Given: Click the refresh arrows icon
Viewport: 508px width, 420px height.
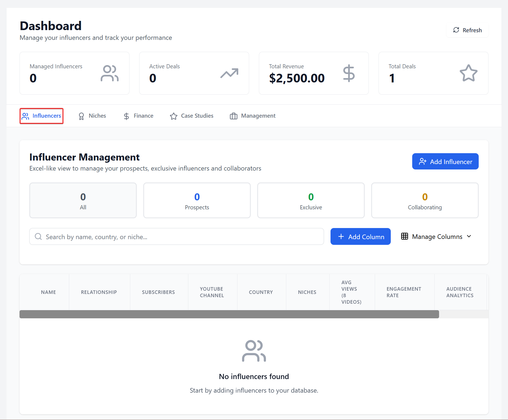Looking at the screenshot, I should [x=456, y=30].
